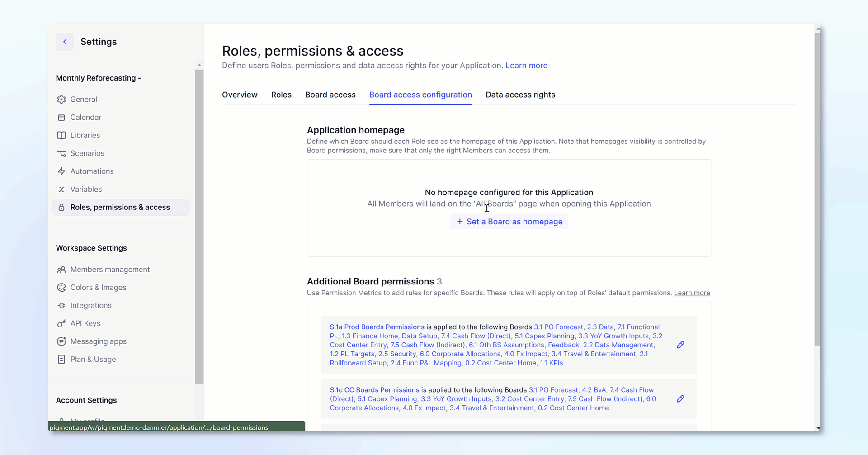The image size is (868, 455).
Task: Click the Automations lightning icon
Action: point(61,171)
